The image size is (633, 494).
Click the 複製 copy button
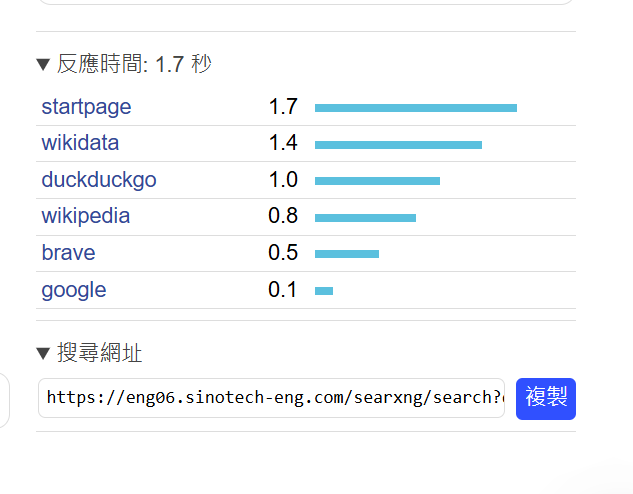pyautogui.click(x=546, y=398)
